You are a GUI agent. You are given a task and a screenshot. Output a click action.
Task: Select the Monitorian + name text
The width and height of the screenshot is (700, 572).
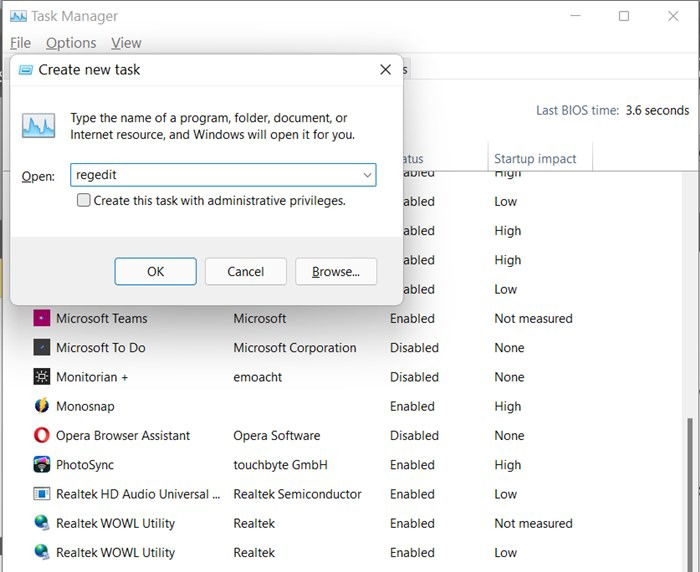coord(92,377)
